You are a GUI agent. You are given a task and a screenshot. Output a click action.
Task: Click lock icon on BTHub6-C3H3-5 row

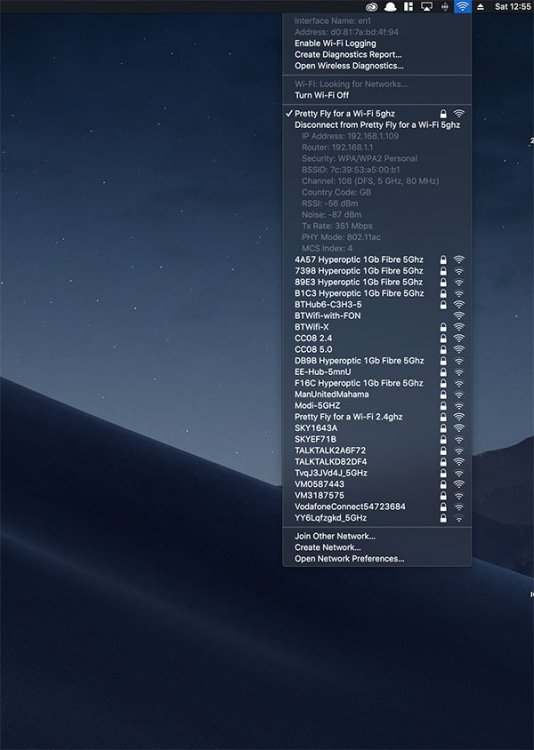point(443,305)
